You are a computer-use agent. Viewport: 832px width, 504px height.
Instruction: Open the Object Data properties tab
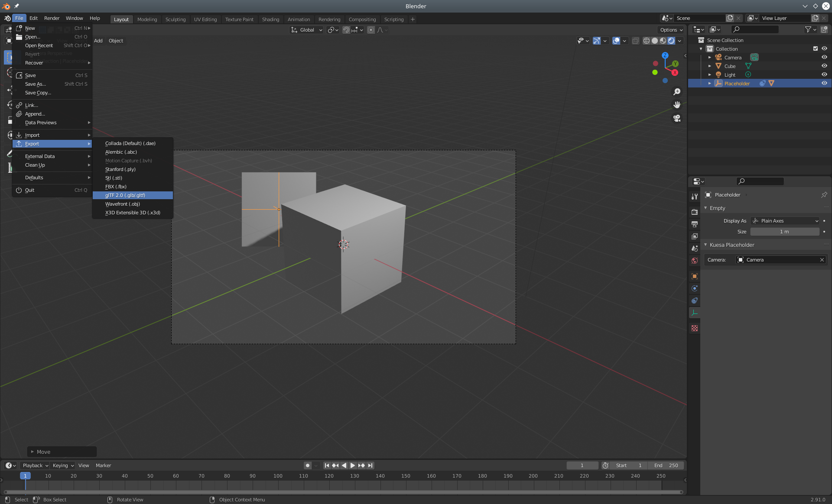[x=695, y=312]
